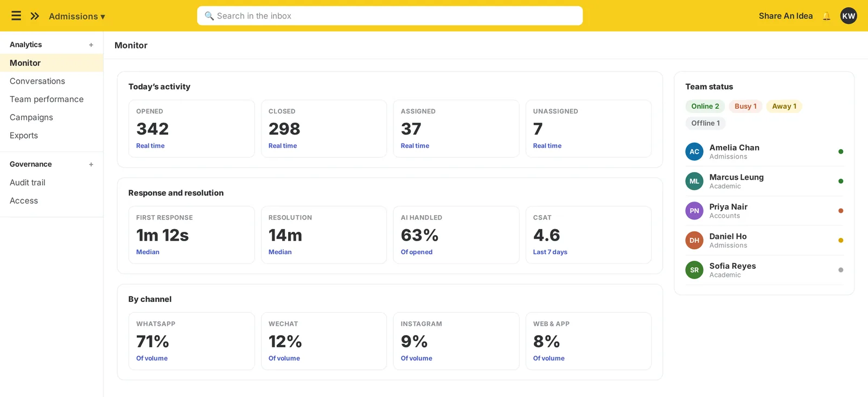Click Marcus Leung's green status dot
Image resolution: width=868 pixels, height=397 pixels.
(841, 181)
